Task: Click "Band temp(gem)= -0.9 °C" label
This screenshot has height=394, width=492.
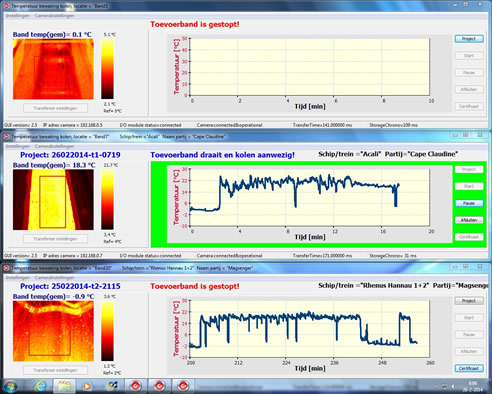Action: coord(54,296)
